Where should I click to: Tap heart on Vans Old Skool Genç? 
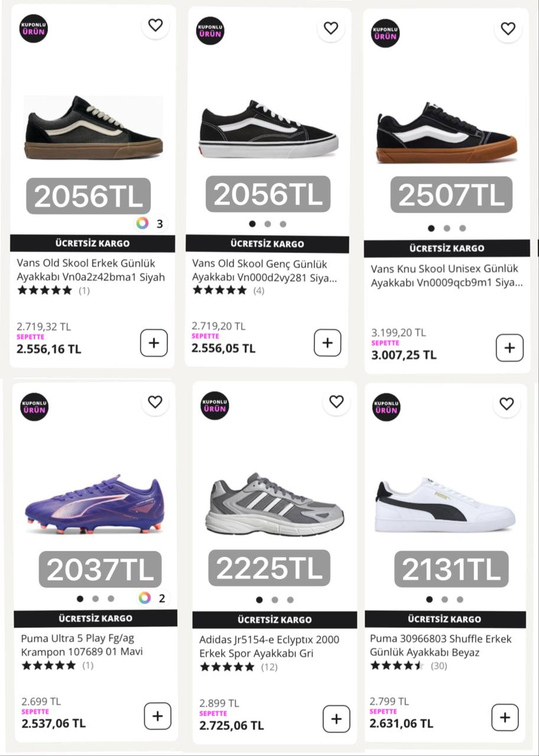(x=331, y=28)
